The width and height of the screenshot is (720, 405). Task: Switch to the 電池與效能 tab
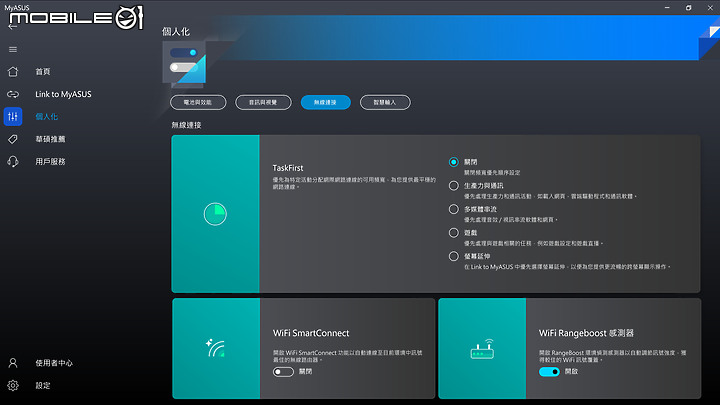pyautogui.click(x=198, y=102)
